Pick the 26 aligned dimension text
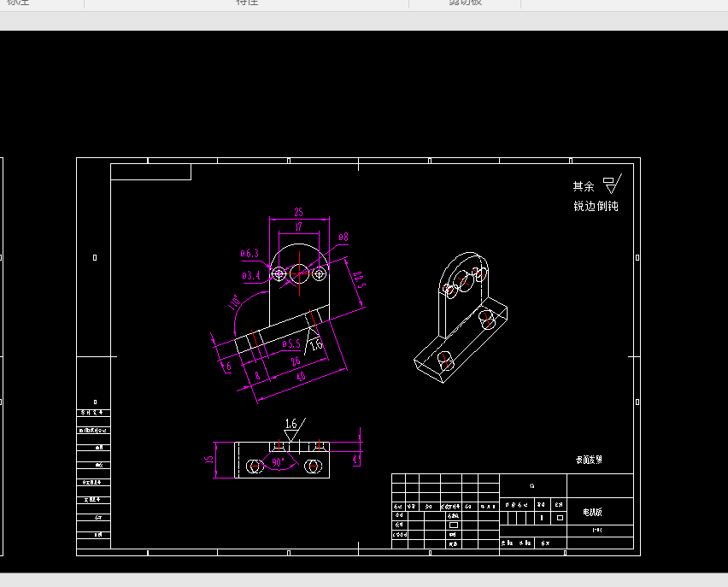728x587 pixels. 296,361
